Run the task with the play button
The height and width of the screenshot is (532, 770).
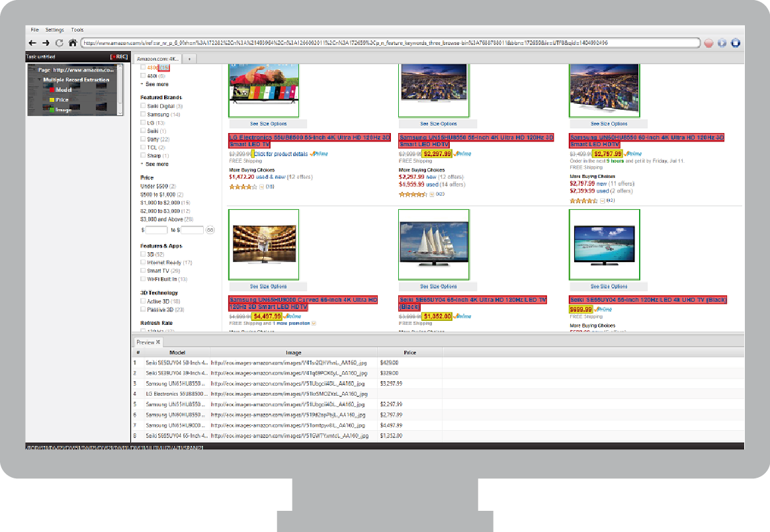pos(722,43)
